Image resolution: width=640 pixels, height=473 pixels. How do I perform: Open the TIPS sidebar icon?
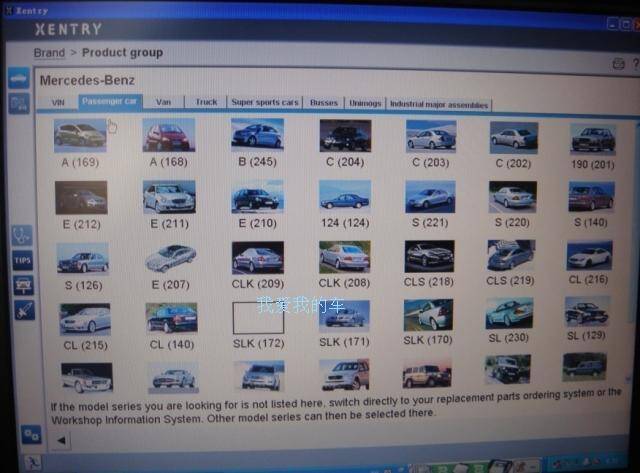23,260
